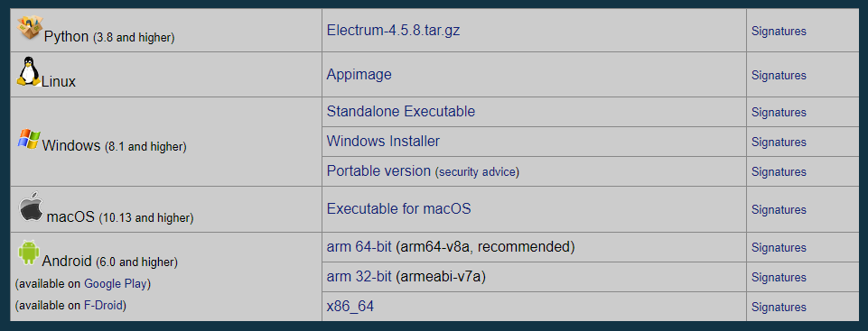Visit the F-Droid link
868x331 pixels.
103,305
